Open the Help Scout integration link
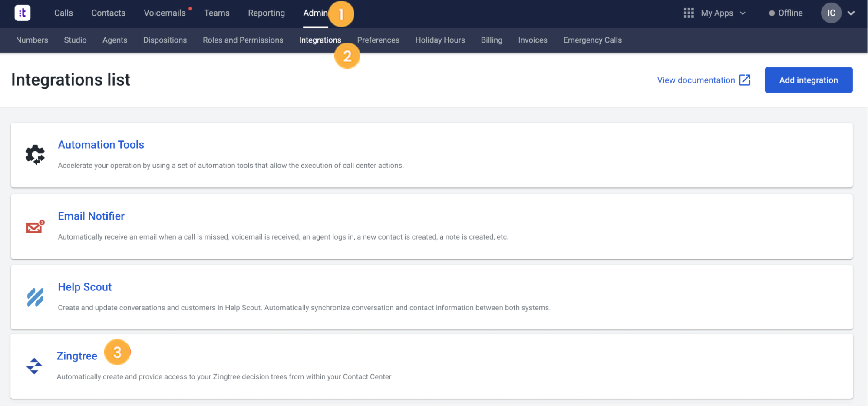This screenshot has height=406, width=868. [x=85, y=287]
